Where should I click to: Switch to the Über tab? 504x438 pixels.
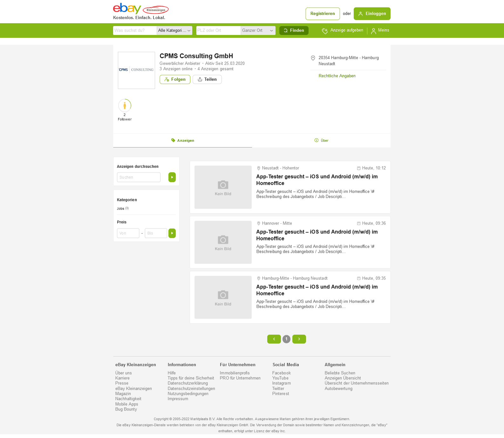321,140
